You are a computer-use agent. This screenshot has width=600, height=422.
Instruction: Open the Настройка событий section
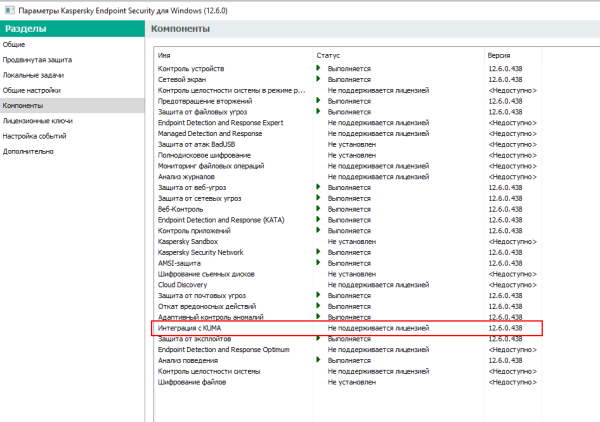click(x=72, y=136)
